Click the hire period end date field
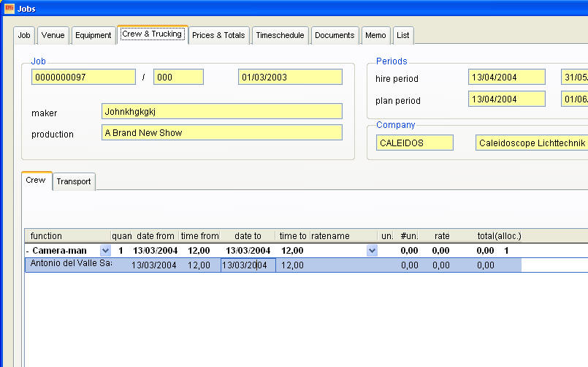Viewport: 588px width, 367px height. [x=575, y=77]
